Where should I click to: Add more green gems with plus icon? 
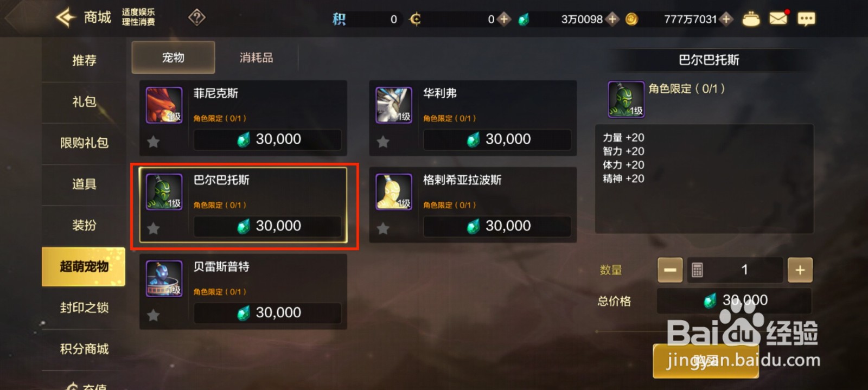point(612,20)
